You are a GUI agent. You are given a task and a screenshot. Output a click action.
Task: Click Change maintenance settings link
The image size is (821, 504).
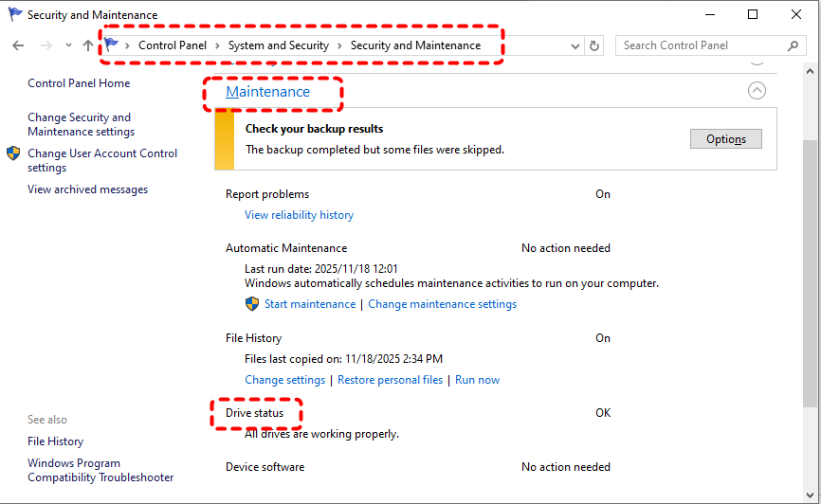[x=442, y=304]
